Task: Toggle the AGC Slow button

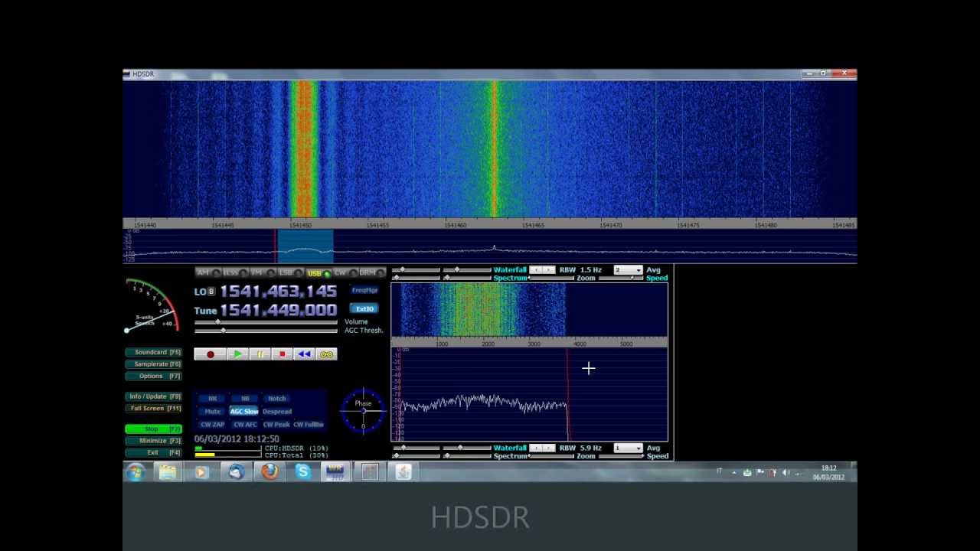Action: click(245, 412)
